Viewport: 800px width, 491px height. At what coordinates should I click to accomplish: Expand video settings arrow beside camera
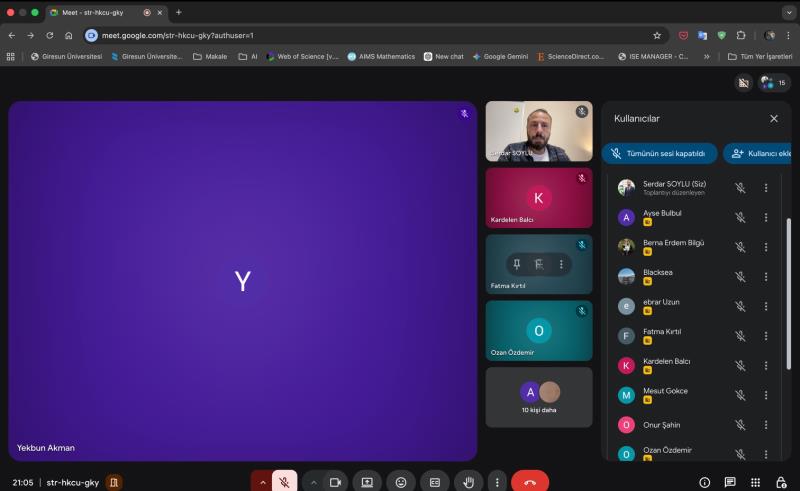tap(313, 482)
